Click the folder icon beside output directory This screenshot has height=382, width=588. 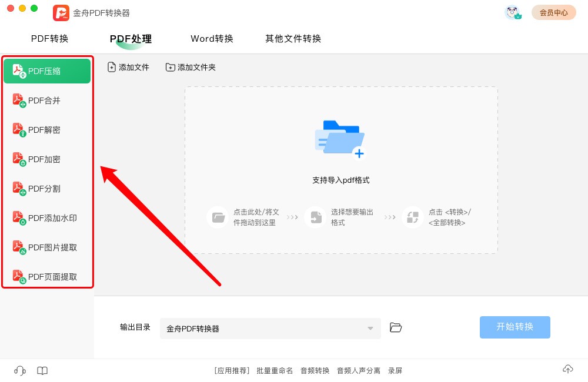tap(396, 327)
